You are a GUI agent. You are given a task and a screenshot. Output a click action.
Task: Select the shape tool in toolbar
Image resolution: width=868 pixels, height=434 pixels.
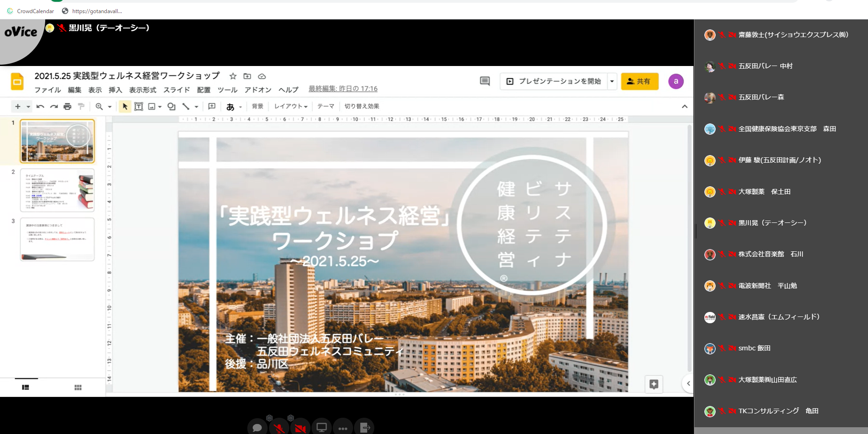pos(171,107)
